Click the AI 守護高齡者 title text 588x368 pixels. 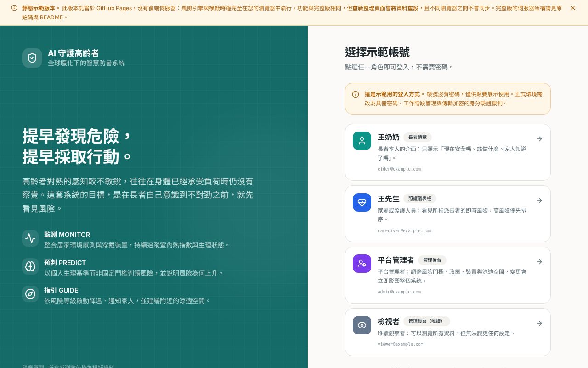click(73, 53)
